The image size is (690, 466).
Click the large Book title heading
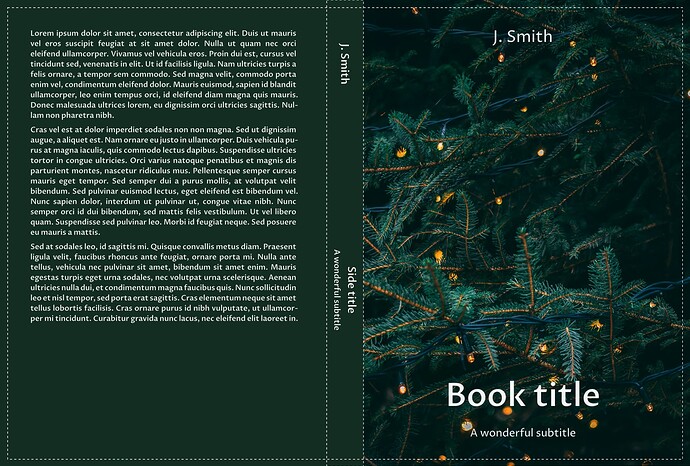click(x=523, y=394)
